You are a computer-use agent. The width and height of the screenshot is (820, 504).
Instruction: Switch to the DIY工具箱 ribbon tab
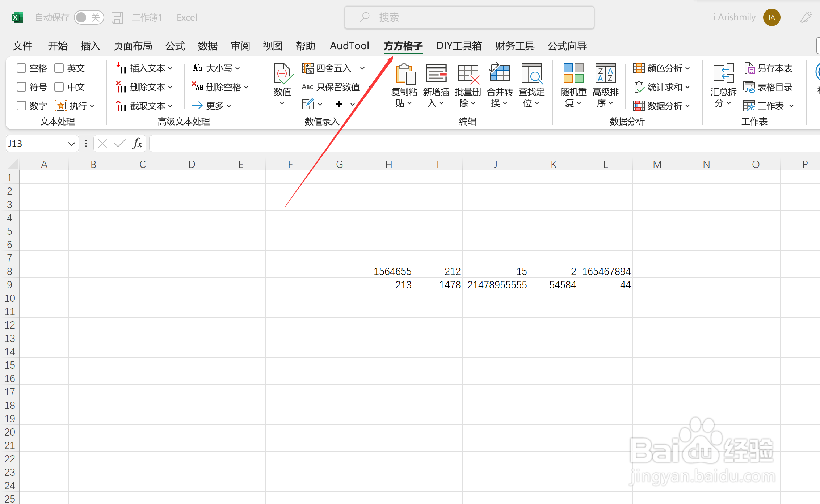[x=459, y=46]
